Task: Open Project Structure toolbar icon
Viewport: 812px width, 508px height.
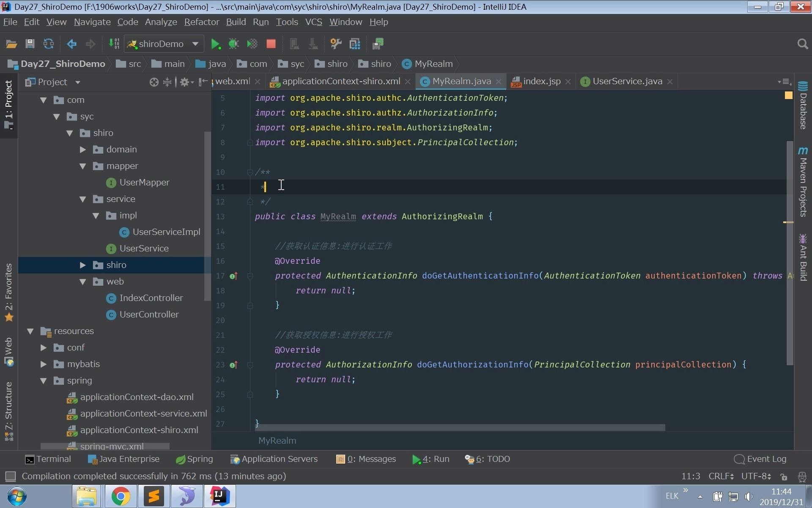Action: (355, 44)
